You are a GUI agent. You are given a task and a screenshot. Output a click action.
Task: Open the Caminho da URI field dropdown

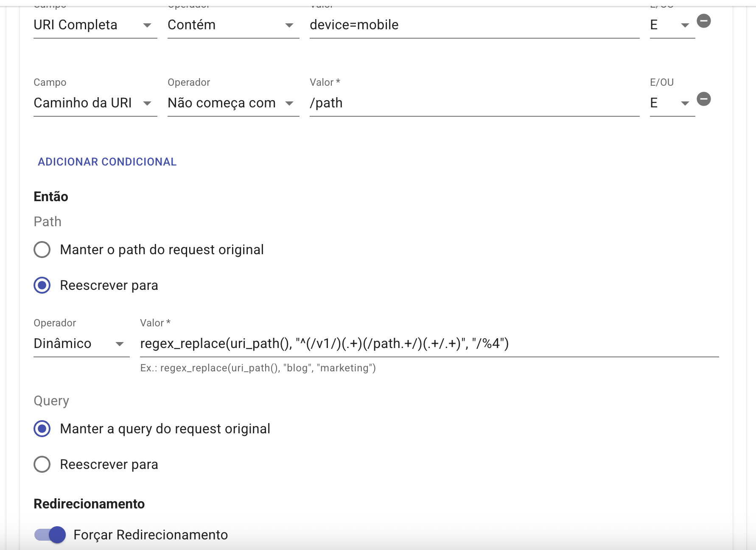click(95, 103)
